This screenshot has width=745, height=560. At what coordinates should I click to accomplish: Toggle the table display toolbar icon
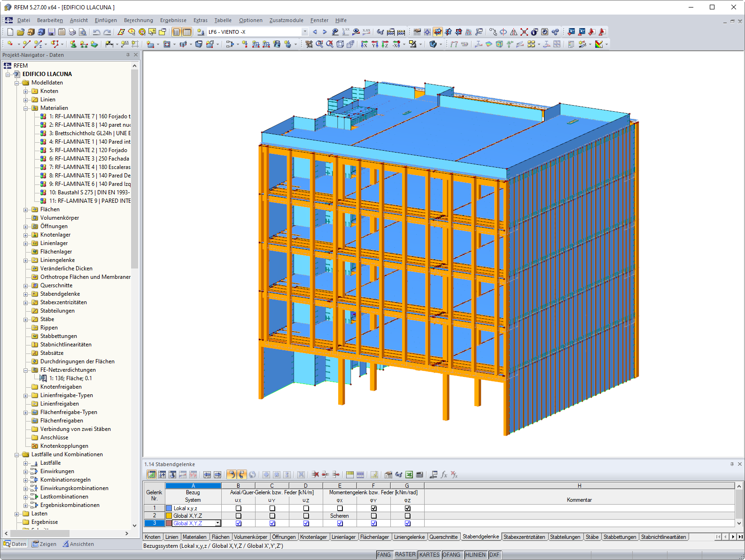186,32
